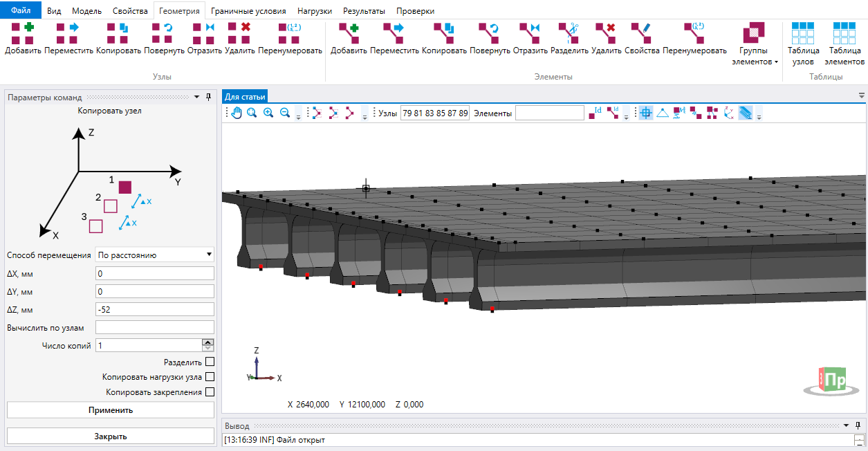This screenshot has height=451, width=868.
Task: Switch to the Нагрузки tab
Action: [315, 11]
